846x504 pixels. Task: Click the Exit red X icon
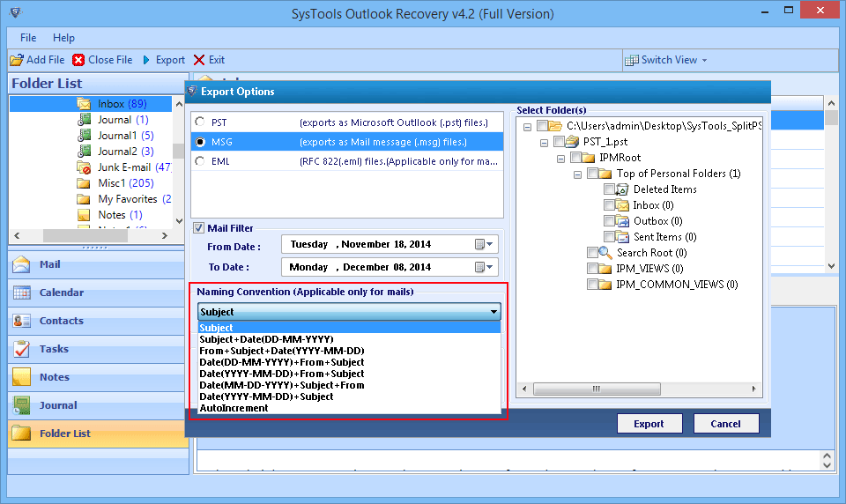(199, 60)
